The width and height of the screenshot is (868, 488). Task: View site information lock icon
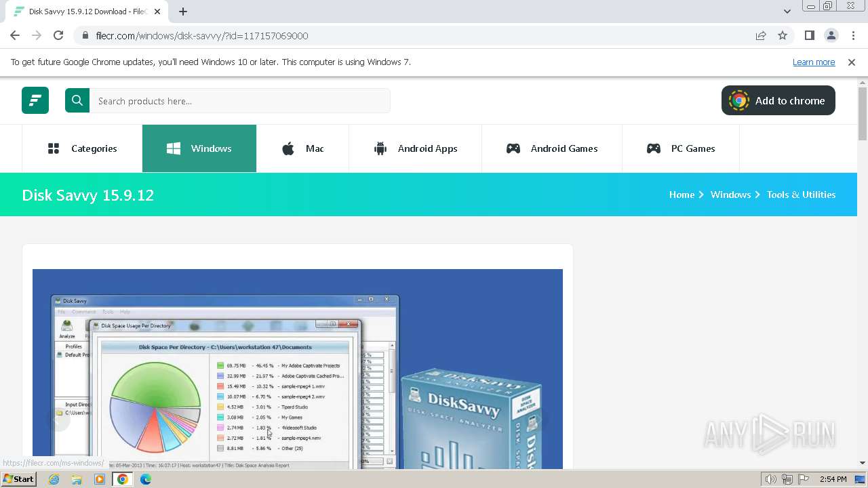tap(85, 35)
